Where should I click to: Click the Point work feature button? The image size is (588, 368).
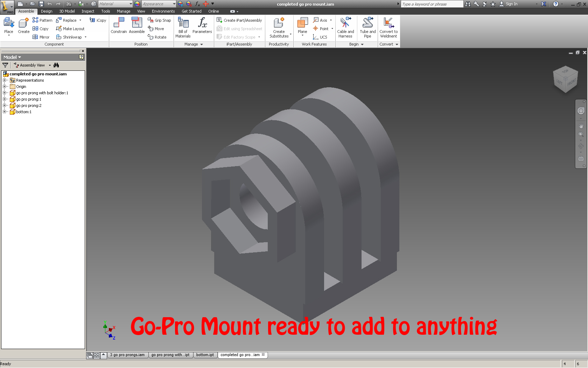[x=321, y=29]
